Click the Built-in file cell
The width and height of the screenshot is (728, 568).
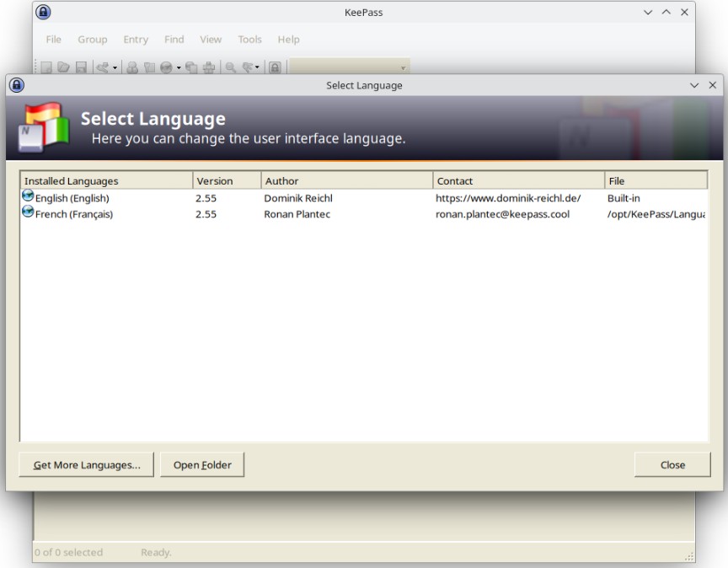[624, 198]
